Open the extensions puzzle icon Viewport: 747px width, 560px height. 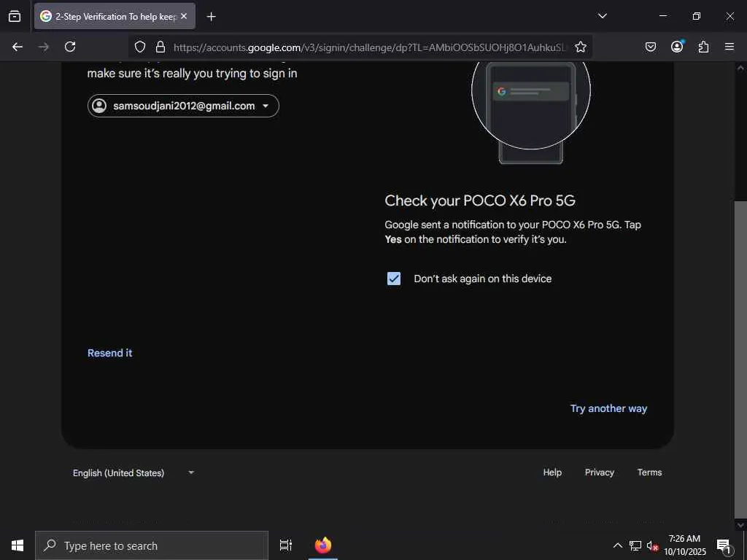point(703,47)
